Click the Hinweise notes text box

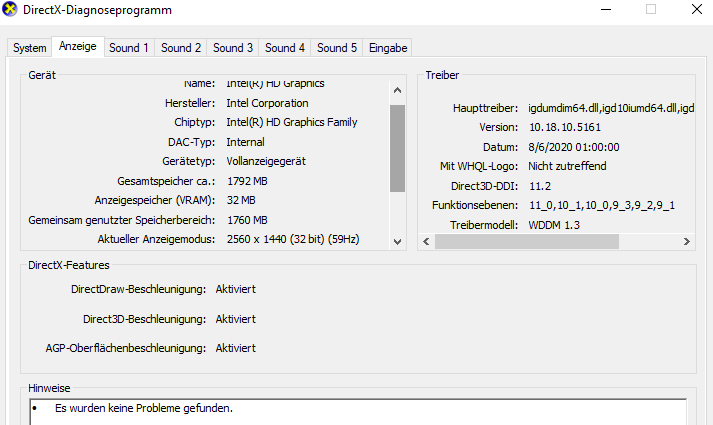click(358, 412)
